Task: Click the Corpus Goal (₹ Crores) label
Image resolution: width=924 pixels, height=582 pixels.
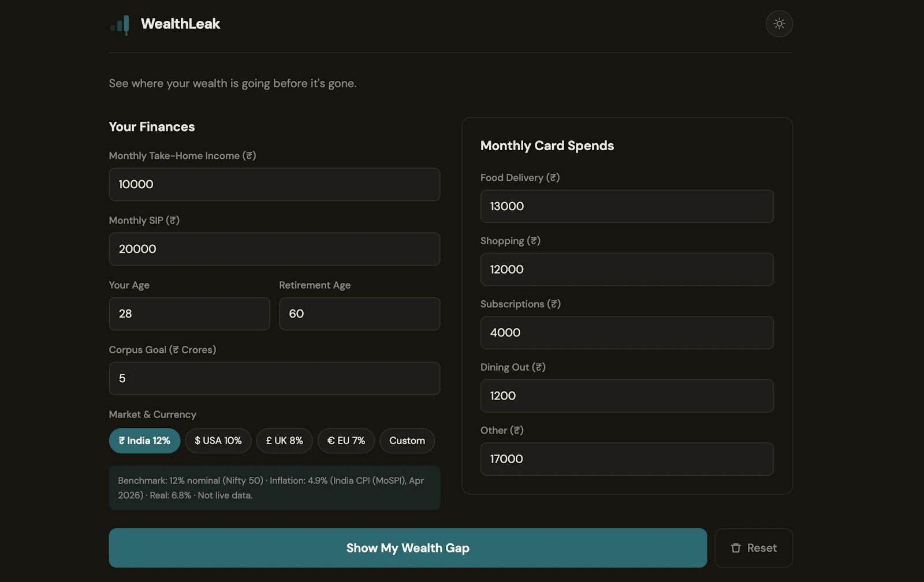Action: tap(162, 350)
